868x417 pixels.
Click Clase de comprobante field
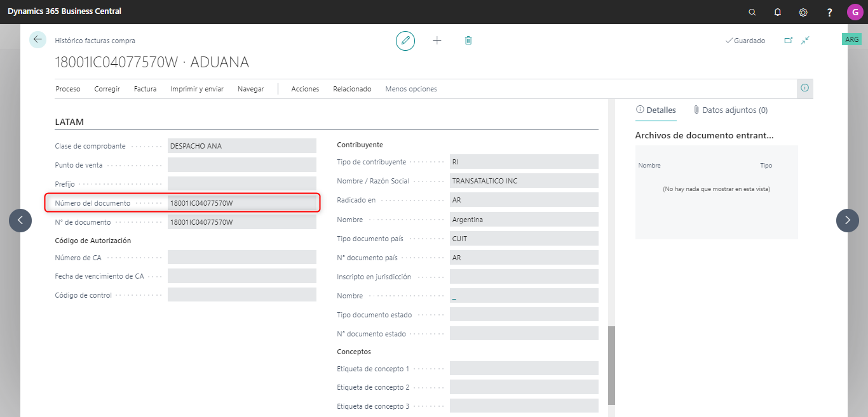coord(242,145)
